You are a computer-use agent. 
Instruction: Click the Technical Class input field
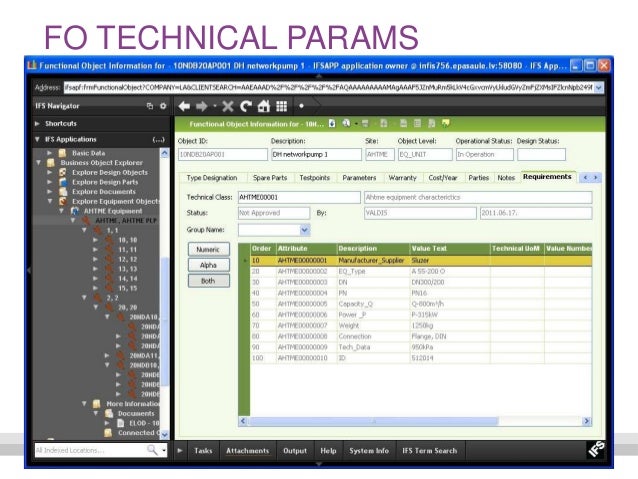coord(299,197)
